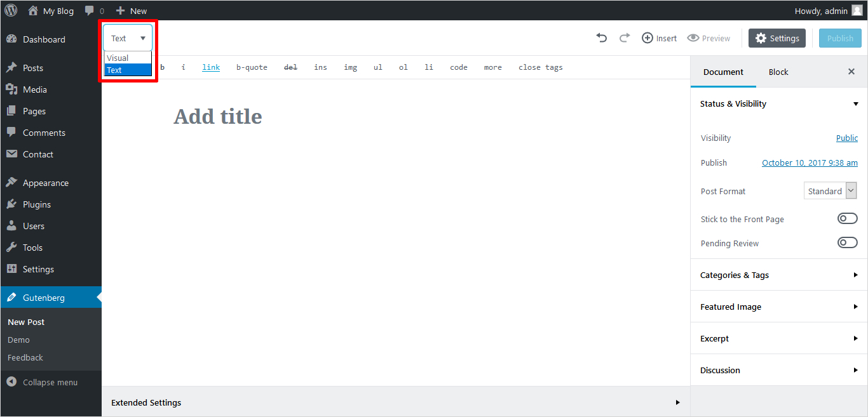
Task: Close the settings sidebar with X
Action: (851, 72)
